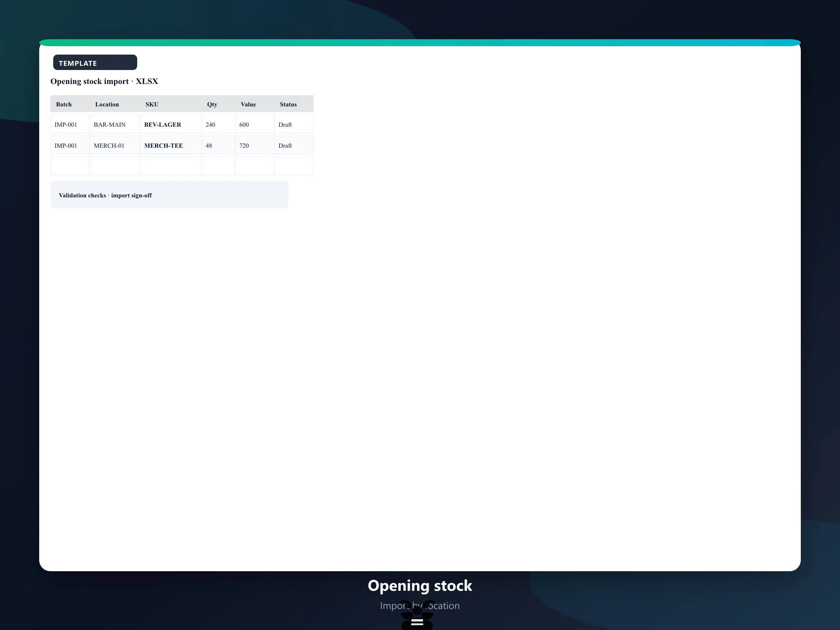Select the BAR-MAIN location cell
The width and height of the screenshot is (840, 630).
click(x=115, y=124)
